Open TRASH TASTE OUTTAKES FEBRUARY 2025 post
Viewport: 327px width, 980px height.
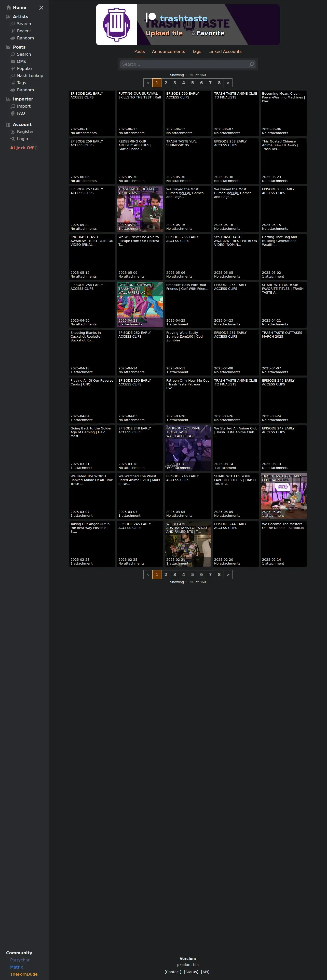tap(284, 496)
